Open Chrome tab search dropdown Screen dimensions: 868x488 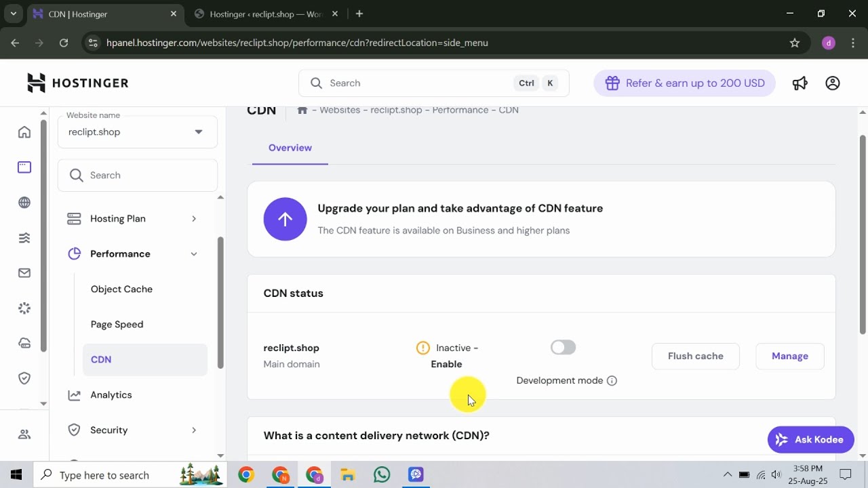pos(13,14)
